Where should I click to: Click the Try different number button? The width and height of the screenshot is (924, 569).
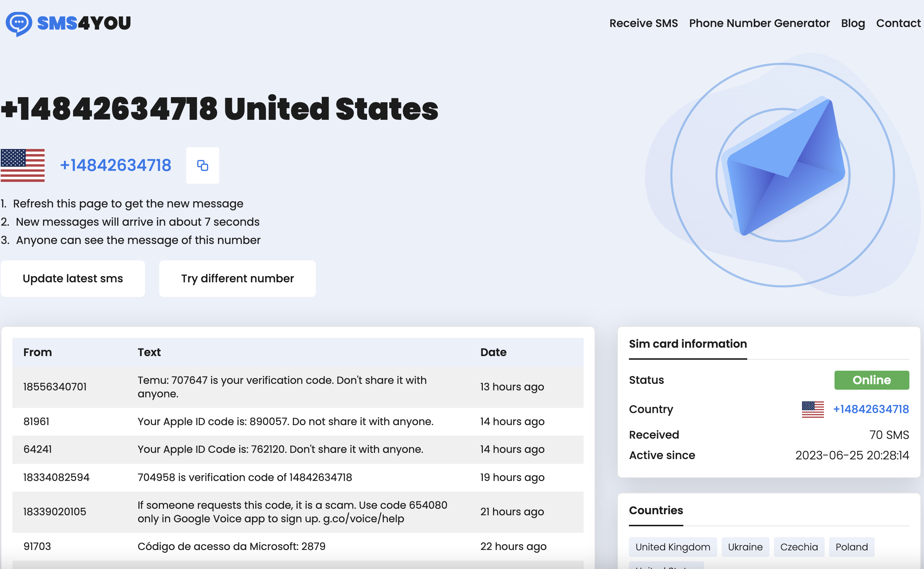tap(237, 279)
